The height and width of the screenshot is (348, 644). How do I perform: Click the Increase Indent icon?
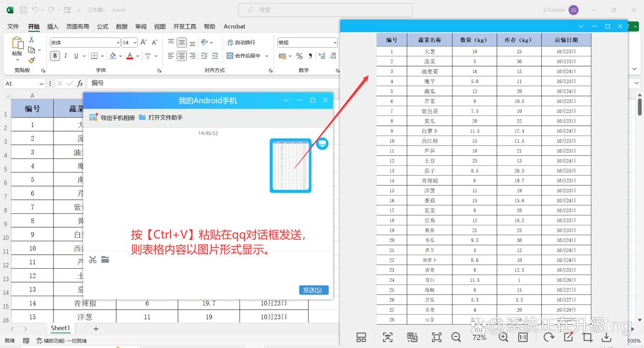pos(216,56)
